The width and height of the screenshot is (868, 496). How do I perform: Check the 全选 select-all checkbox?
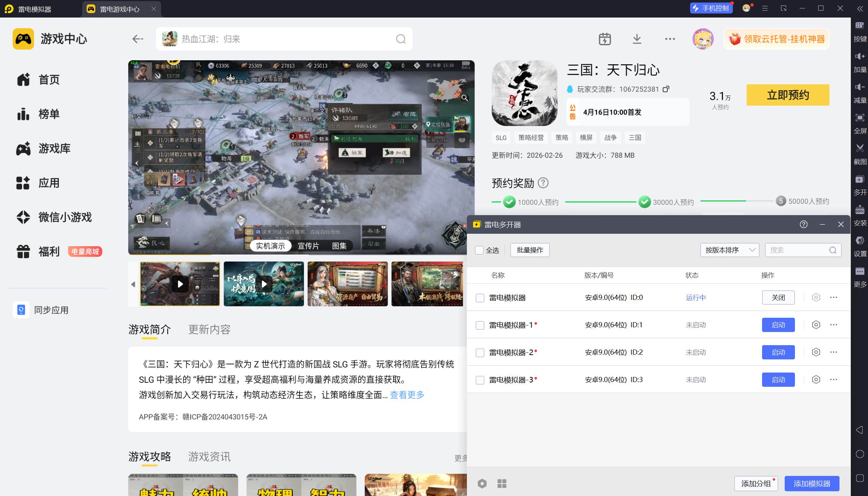[x=479, y=250]
